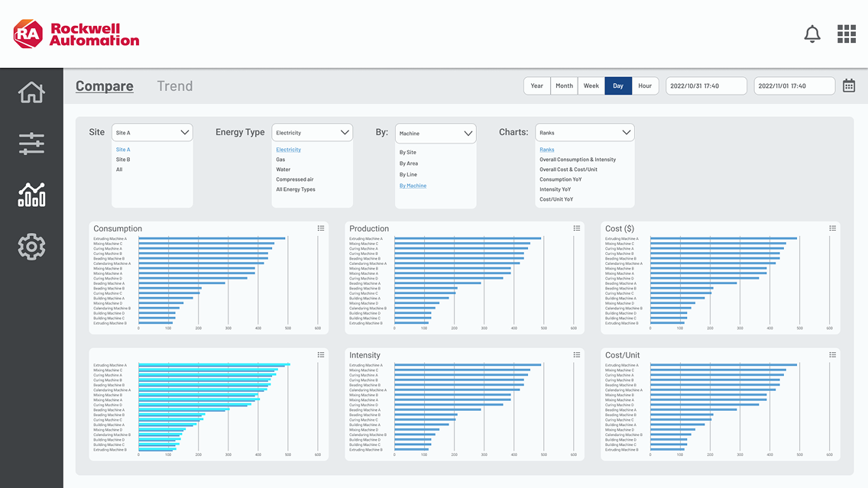Choose the By Area option
This screenshot has height=488, width=868.
409,163
